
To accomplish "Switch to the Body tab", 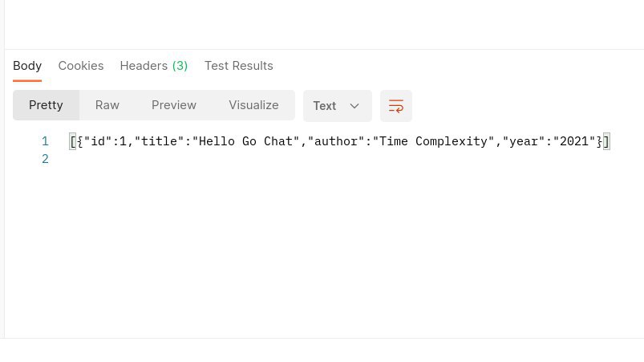I will [27, 66].
